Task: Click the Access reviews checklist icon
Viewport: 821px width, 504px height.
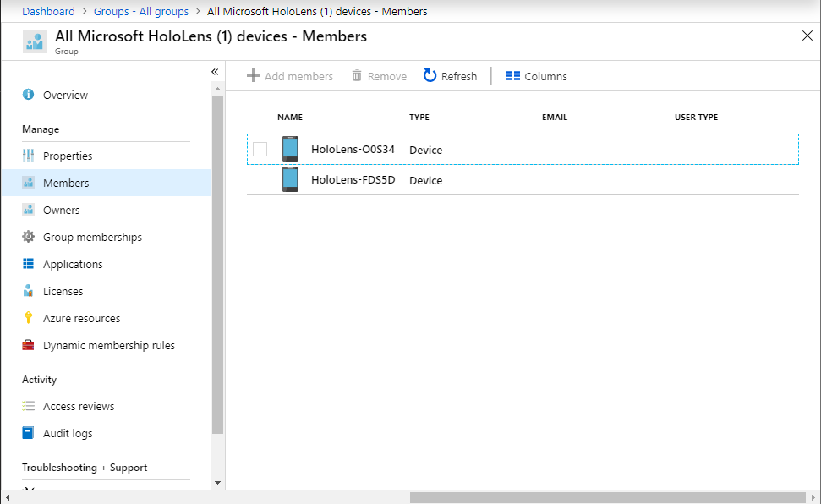Action: point(28,406)
